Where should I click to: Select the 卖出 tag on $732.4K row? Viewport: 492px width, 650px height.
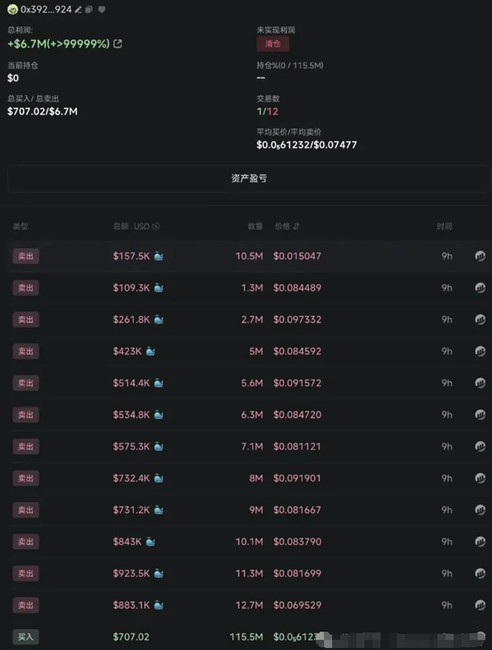pos(26,478)
